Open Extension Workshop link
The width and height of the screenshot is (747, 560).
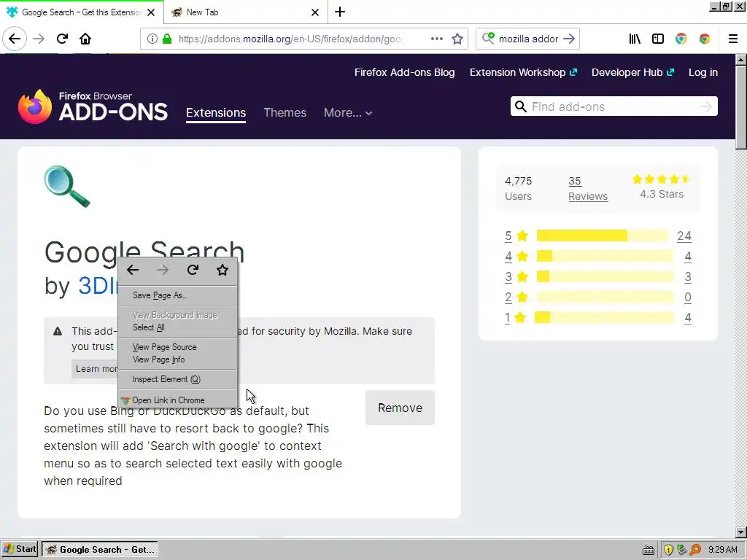pos(523,72)
